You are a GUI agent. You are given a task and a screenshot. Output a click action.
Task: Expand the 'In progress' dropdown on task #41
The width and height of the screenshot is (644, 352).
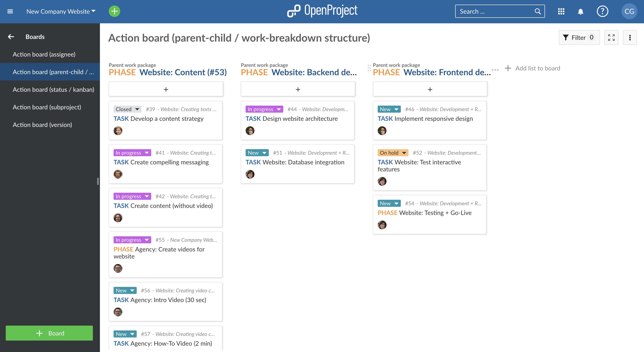(x=146, y=153)
